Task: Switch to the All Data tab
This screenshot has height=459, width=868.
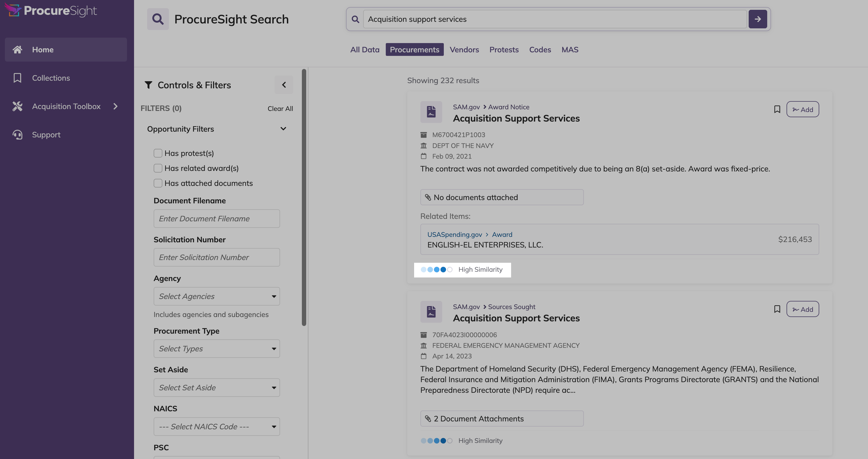Action: tap(365, 50)
